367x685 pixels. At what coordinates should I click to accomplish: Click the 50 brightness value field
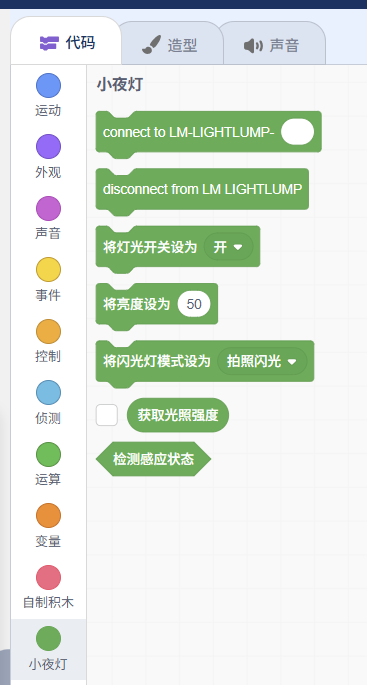point(194,304)
